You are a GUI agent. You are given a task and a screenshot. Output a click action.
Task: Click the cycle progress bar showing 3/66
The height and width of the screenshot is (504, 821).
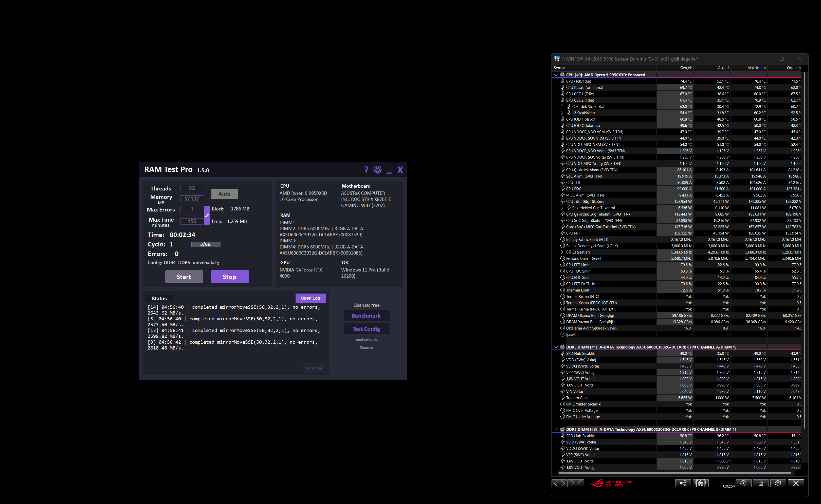(x=206, y=244)
